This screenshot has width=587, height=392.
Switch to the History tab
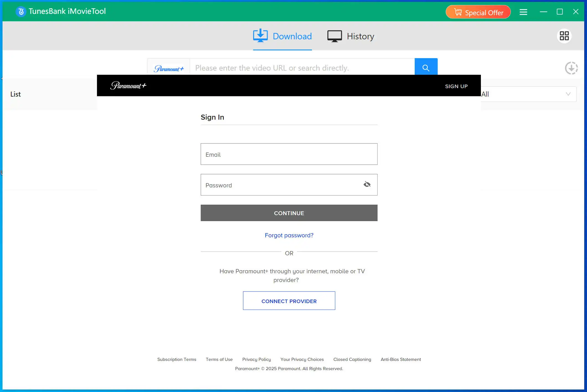pos(350,36)
